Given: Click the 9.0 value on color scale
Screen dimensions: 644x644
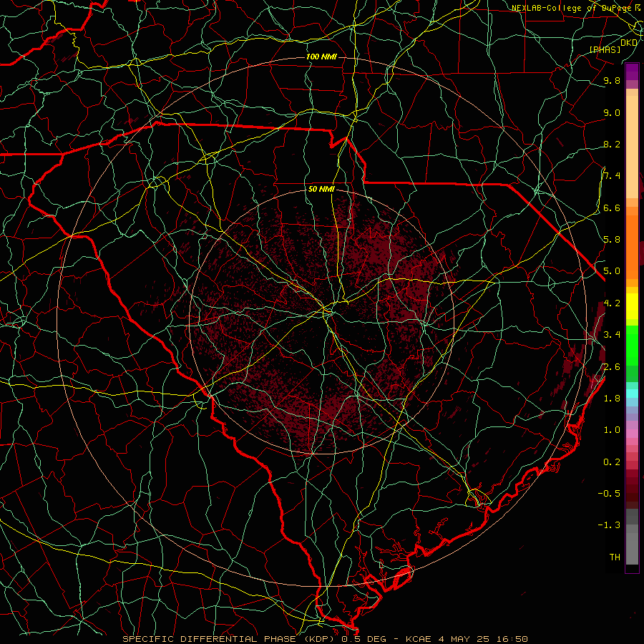Looking at the screenshot, I should coord(612,112).
